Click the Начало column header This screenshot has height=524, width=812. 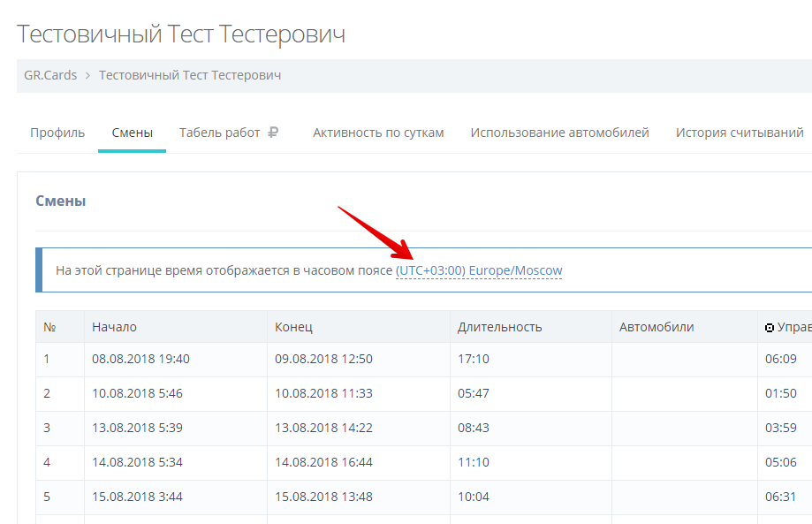point(114,327)
